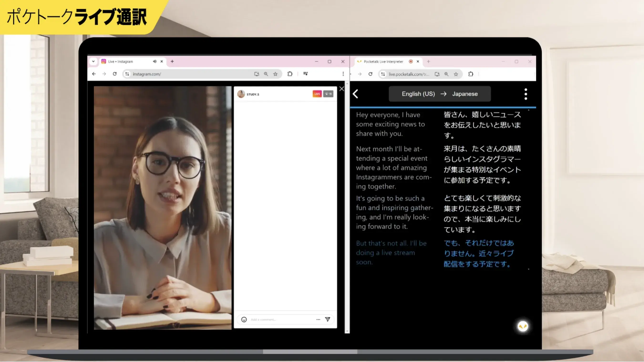Open new tab in Pocketalk window
The width and height of the screenshot is (644, 362).
pyautogui.click(x=428, y=61)
